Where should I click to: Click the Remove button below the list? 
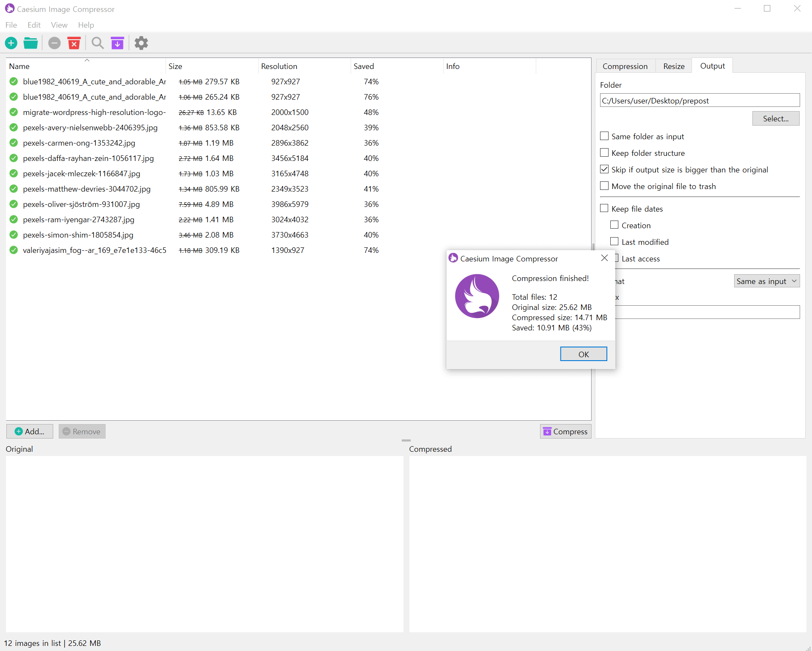click(x=82, y=431)
